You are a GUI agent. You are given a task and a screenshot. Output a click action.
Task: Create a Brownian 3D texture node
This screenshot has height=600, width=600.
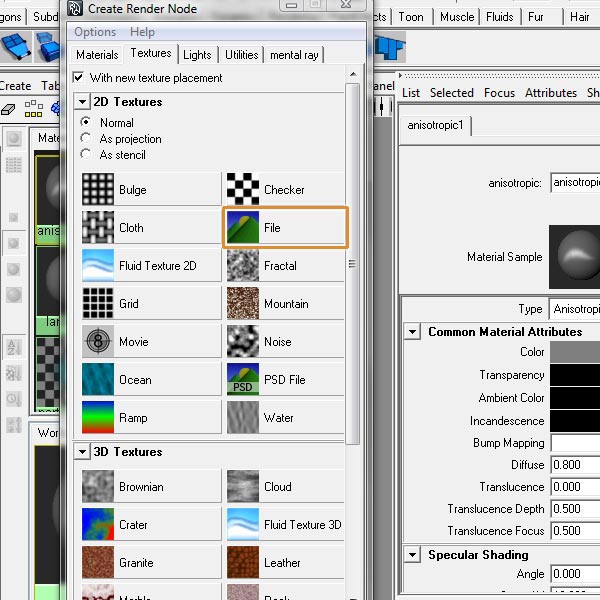tap(151, 486)
